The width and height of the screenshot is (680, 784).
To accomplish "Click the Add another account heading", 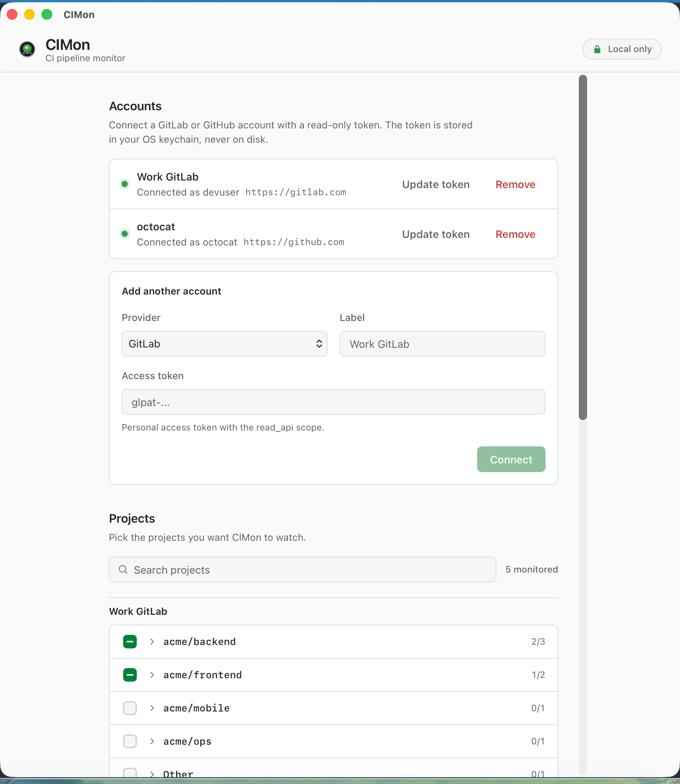I will tap(172, 291).
